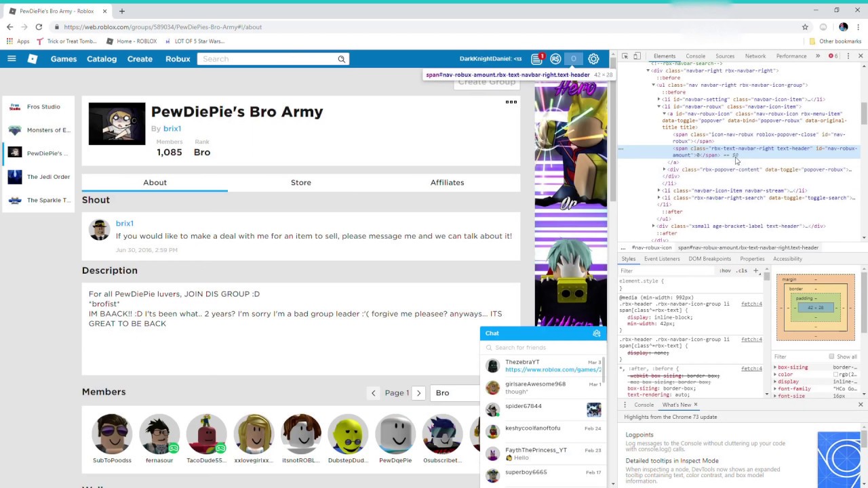Expand the rbx-popover-content div node
The image size is (868, 488).
[x=665, y=169]
